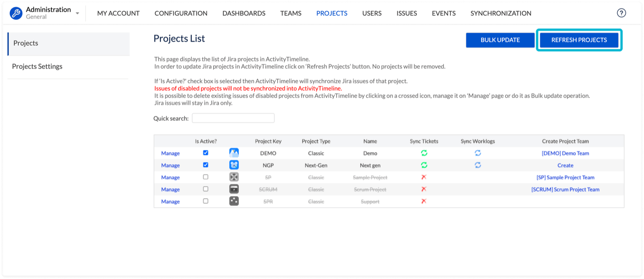
Task: Focus the Quick search input field
Action: [x=233, y=118]
